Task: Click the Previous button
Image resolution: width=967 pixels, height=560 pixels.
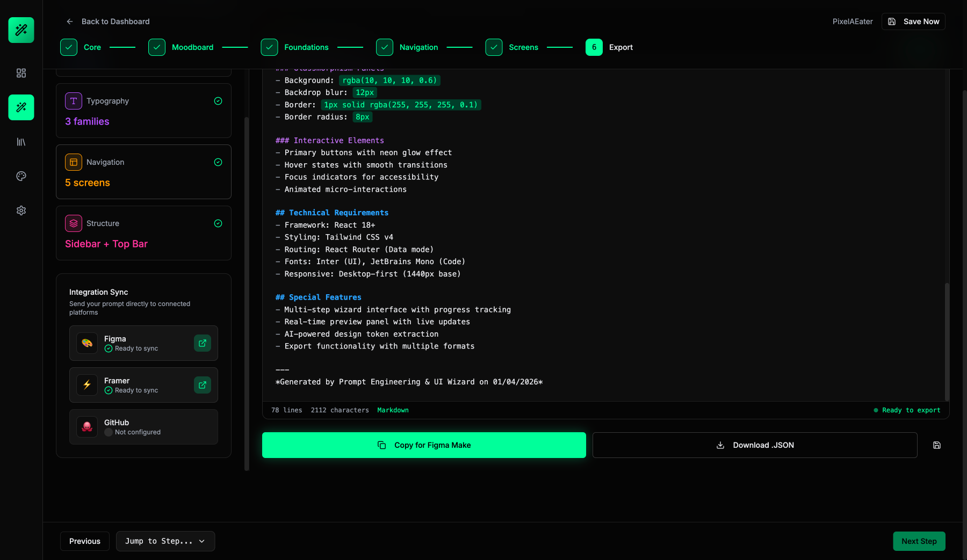Action: tap(85, 541)
